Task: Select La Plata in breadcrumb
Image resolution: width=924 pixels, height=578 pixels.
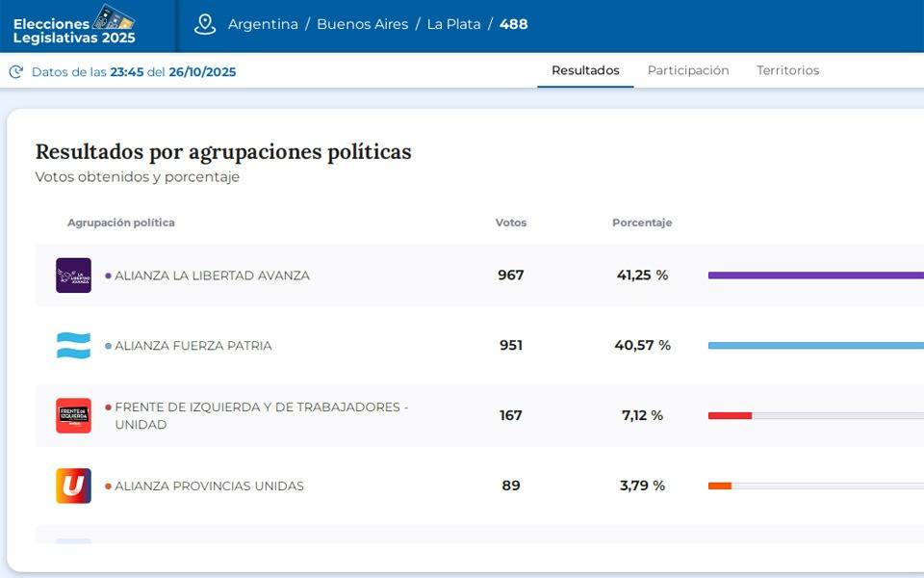Action: click(x=453, y=24)
